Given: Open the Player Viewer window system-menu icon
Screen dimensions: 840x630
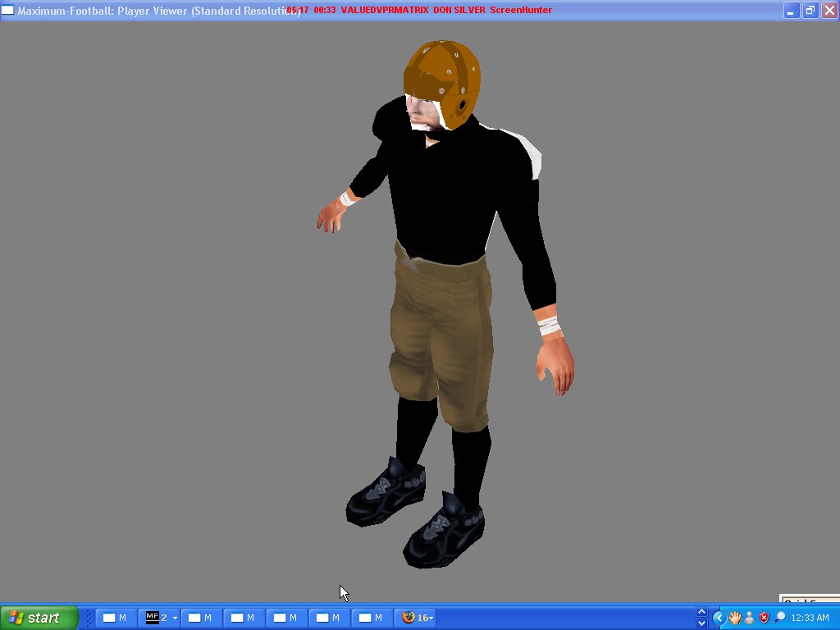Looking at the screenshot, I should pyautogui.click(x=7, y=10).
